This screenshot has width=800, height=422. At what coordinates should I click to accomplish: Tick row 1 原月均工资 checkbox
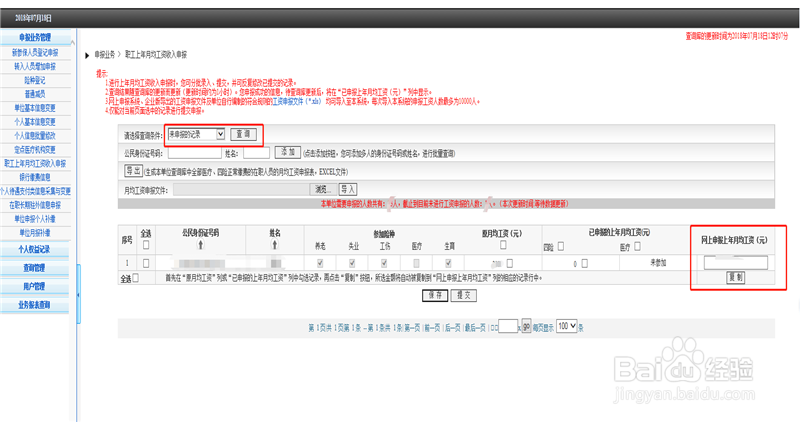[x=509, y=263]
